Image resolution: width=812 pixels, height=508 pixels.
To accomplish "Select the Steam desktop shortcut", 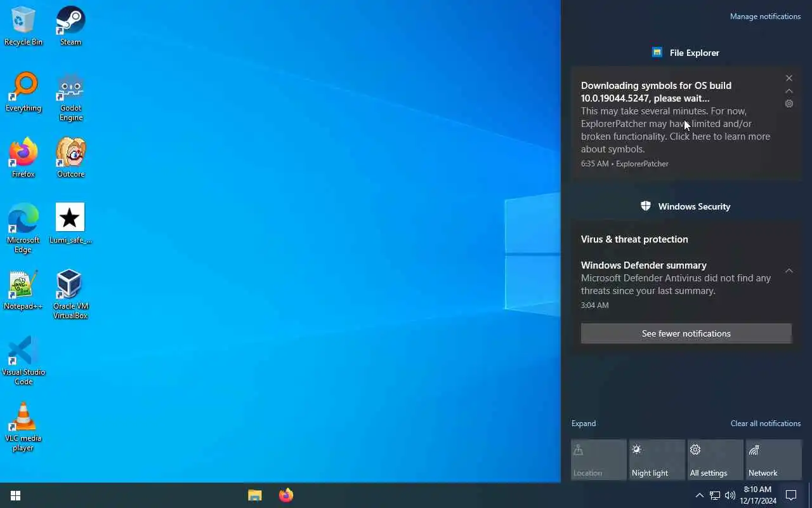I will pyautogui.click(x=70, y=26).
